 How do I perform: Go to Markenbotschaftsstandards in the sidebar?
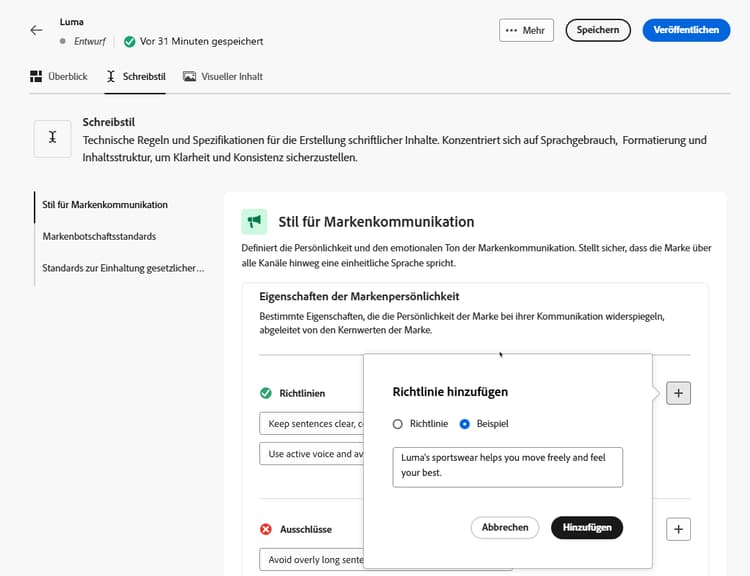[x=99, y=237]
